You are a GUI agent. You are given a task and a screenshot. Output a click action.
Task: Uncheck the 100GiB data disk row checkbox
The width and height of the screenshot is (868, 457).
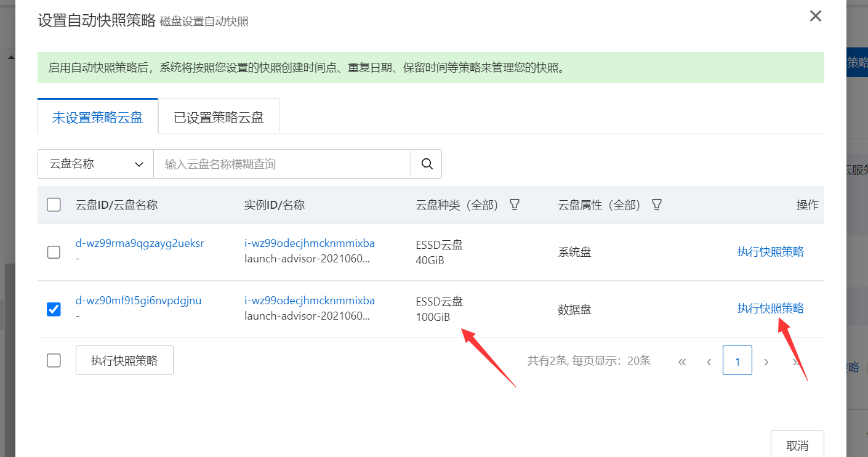click(54, 309)
